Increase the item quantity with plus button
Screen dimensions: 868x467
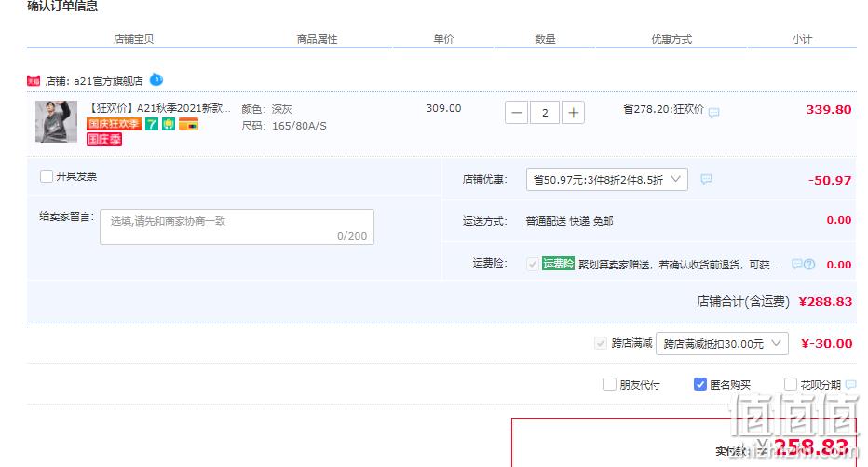(574, 113)
